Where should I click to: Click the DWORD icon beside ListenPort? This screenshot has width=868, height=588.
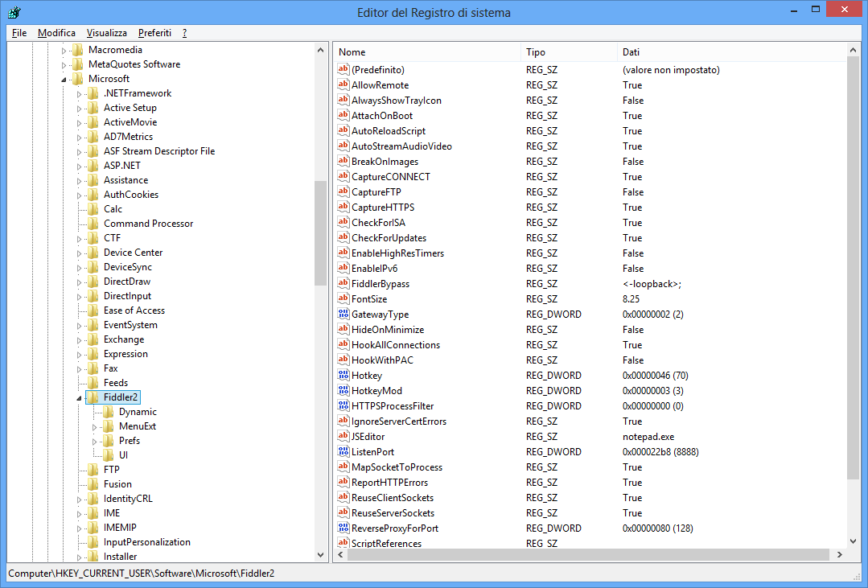(x=343, y=452)
